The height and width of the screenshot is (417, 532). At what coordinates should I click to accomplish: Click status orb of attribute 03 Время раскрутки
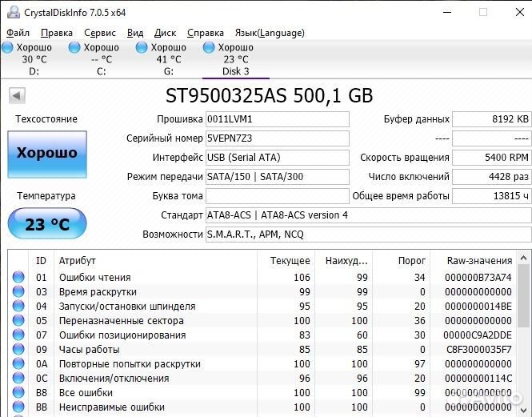[18, 291]
